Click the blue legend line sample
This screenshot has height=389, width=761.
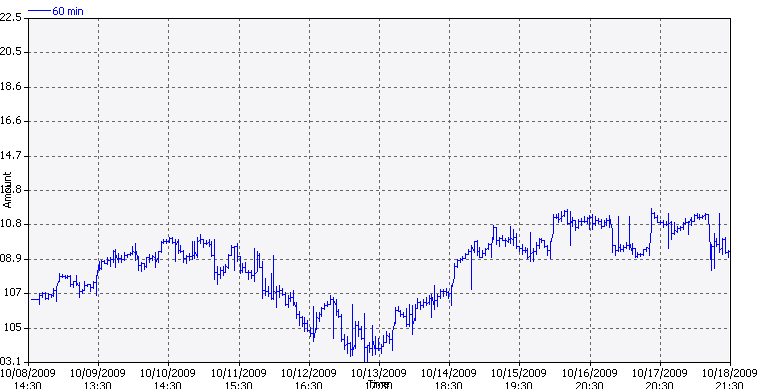pos(40,10)
